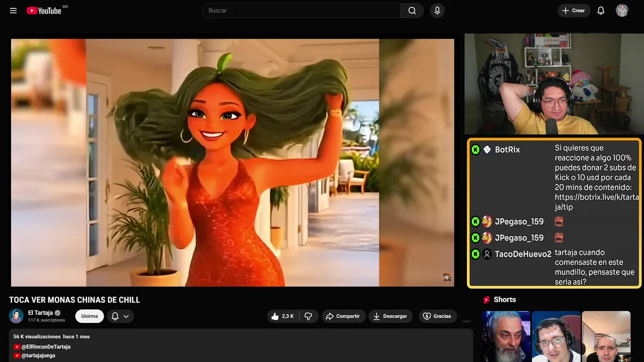Open the El Tartaja channel name
This screenshot has width=644, height=362.
click(x=40, y=313)
